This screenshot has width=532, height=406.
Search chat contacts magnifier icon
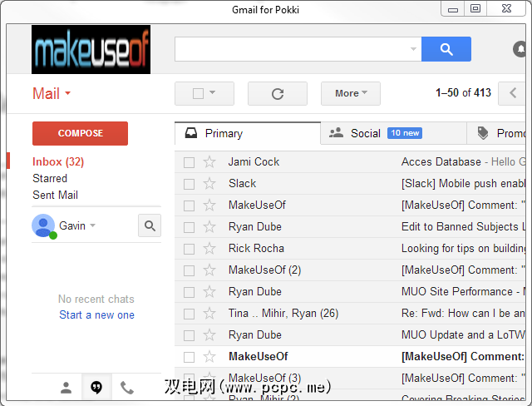click(x=150, y=225)
